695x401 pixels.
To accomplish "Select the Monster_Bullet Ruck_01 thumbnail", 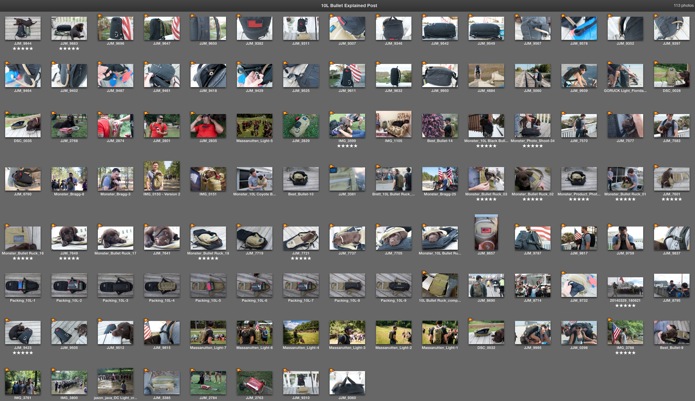I will point(625,179).
